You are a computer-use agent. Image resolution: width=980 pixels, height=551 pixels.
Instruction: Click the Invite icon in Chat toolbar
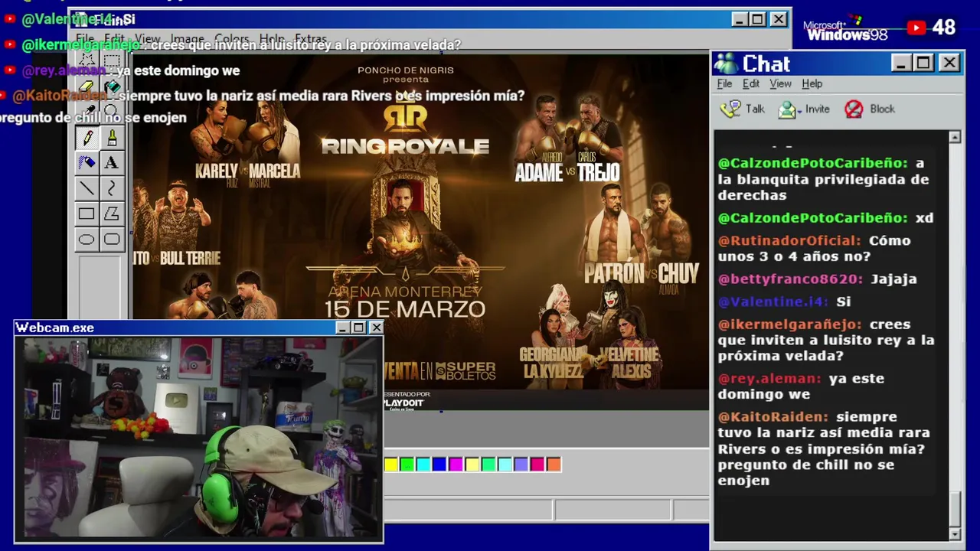coord(787,109)
